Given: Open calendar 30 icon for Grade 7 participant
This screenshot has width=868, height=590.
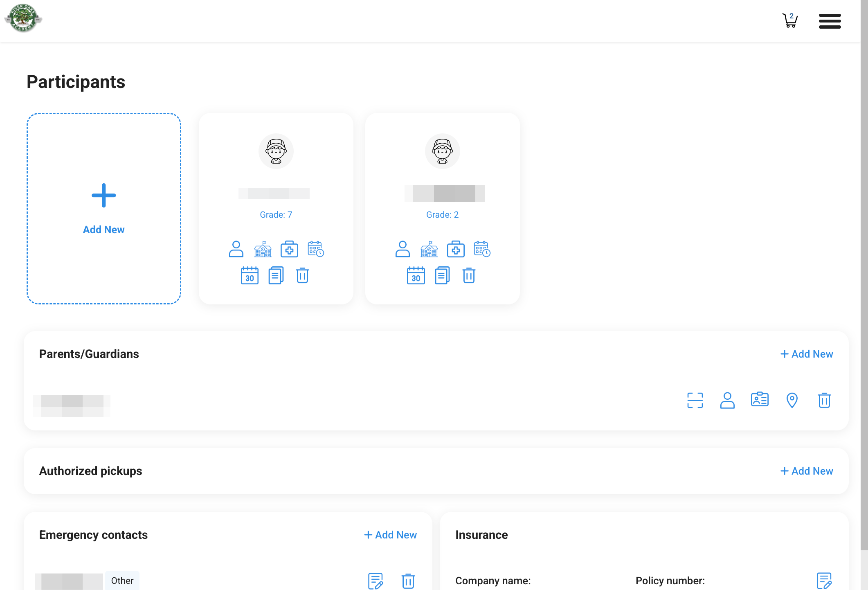Looking at the screenshot, I should [250, 275].
